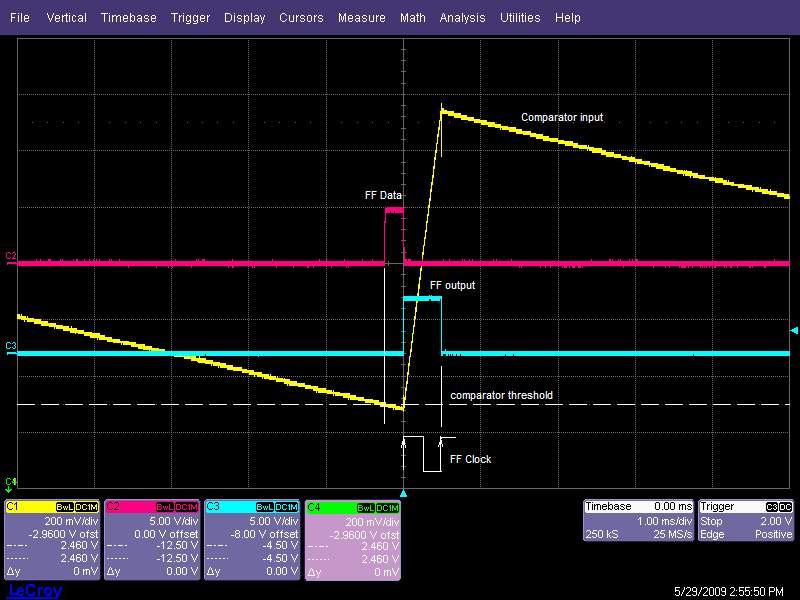Click the trigger position marker below grid
Image resolution: width=800 pixels, height=600 pixels.
coord(403,494)
